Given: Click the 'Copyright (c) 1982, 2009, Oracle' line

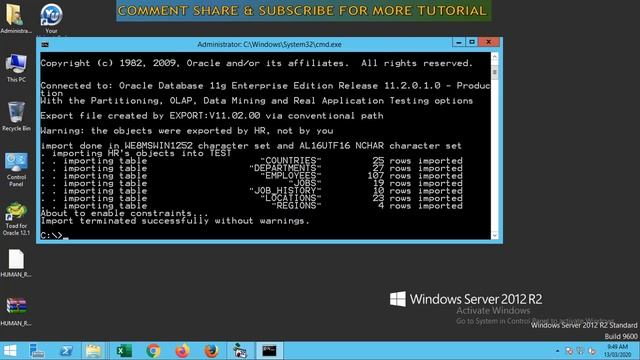Looking at the screenshot, I should point(257,63).
